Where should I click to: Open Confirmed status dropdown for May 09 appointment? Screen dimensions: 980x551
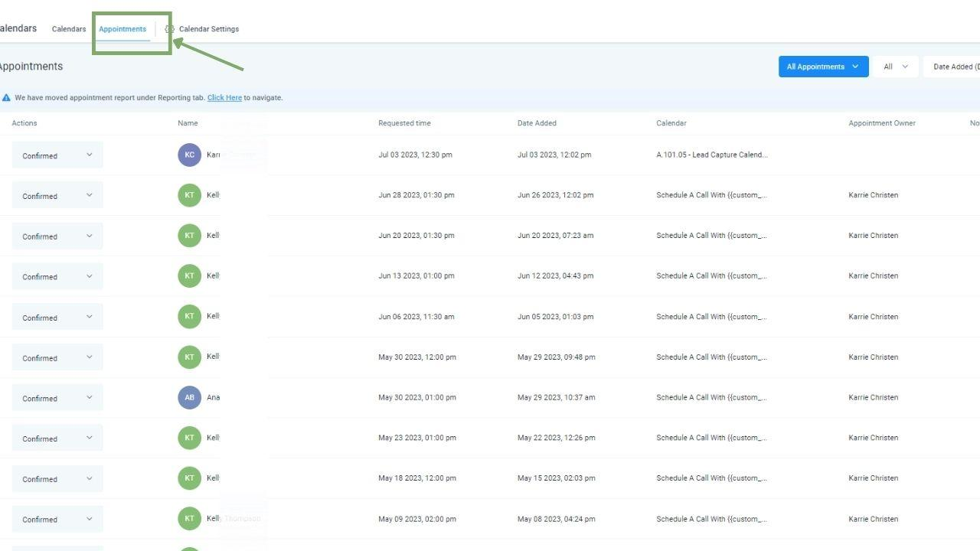57,520
